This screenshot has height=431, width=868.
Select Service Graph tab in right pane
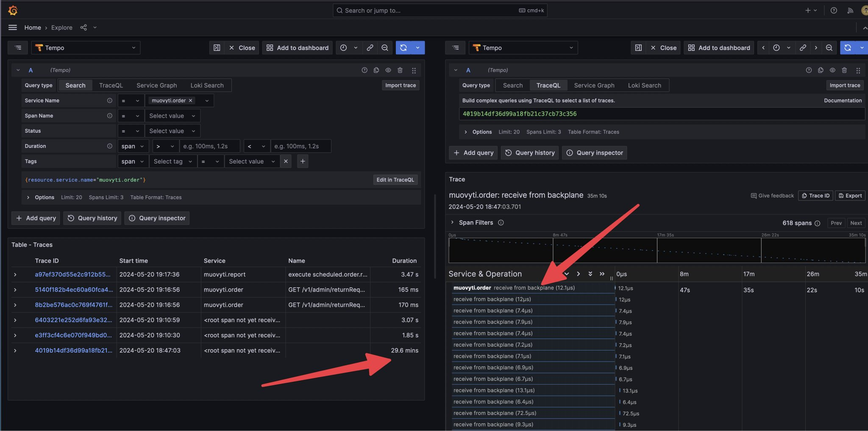pos(594,86)
